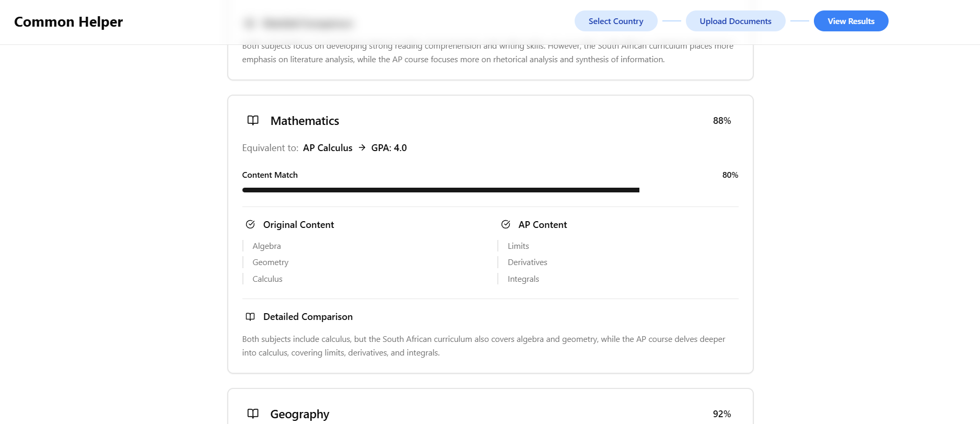Click the check-circle icon next to Original Content
The height and width of the screenshot is (424, 980).
[x=250, y=224]
